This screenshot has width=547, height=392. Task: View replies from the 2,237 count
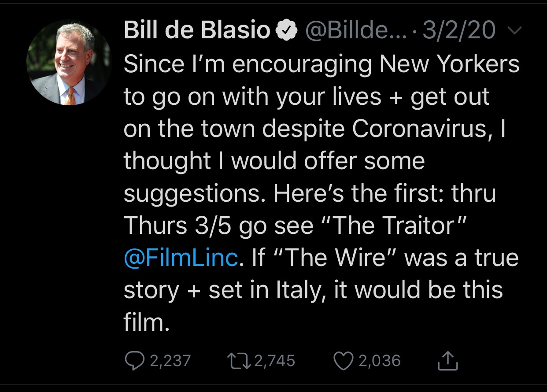[x=170, y=361]
